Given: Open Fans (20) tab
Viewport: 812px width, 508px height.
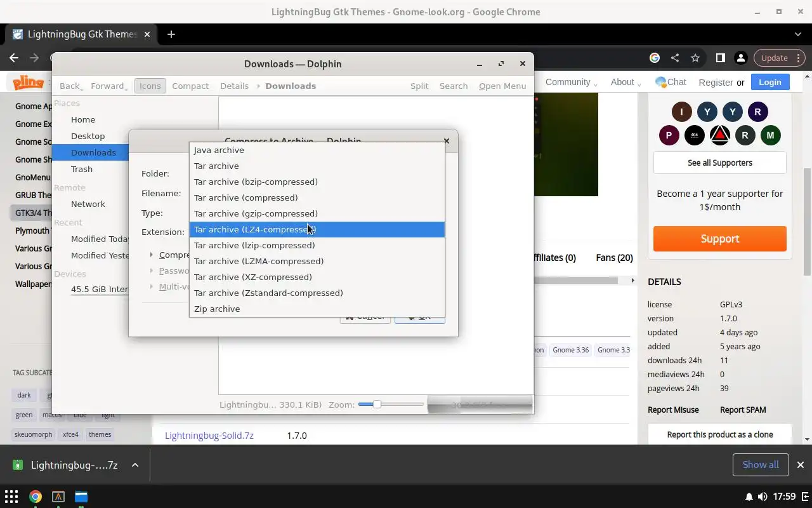Looking at the screenshot, I should click(x=614, y=257).
